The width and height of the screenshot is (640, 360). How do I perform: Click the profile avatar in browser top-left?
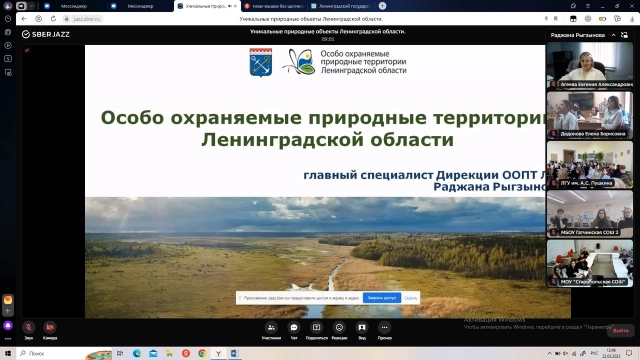pyautogui.click(x=8, y=6)
